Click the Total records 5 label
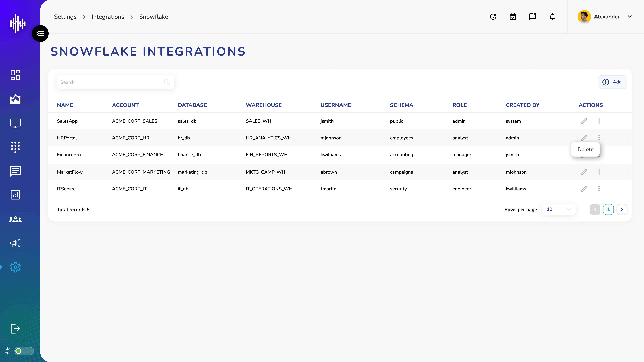This screenshot has height=362, width=644. point(73,210)
